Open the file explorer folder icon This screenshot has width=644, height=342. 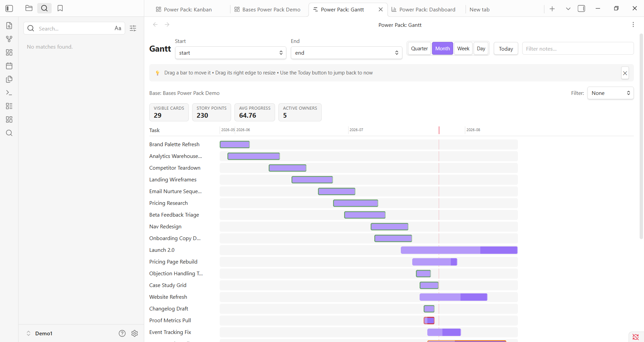[x=29, y=8]
